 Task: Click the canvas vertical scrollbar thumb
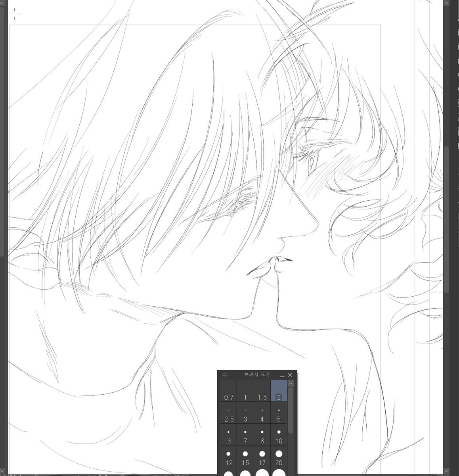[x=446, y=219]
